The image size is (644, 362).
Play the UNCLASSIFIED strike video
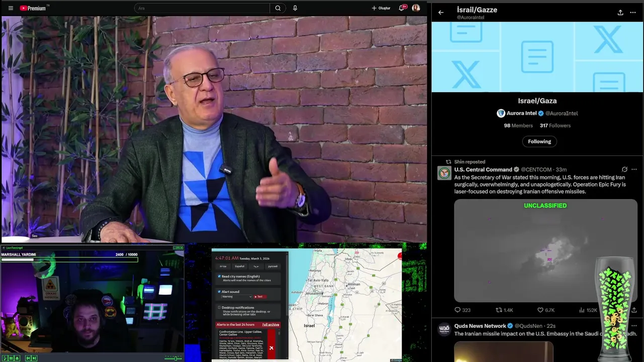pyautogui.click(x=545, y=250)
